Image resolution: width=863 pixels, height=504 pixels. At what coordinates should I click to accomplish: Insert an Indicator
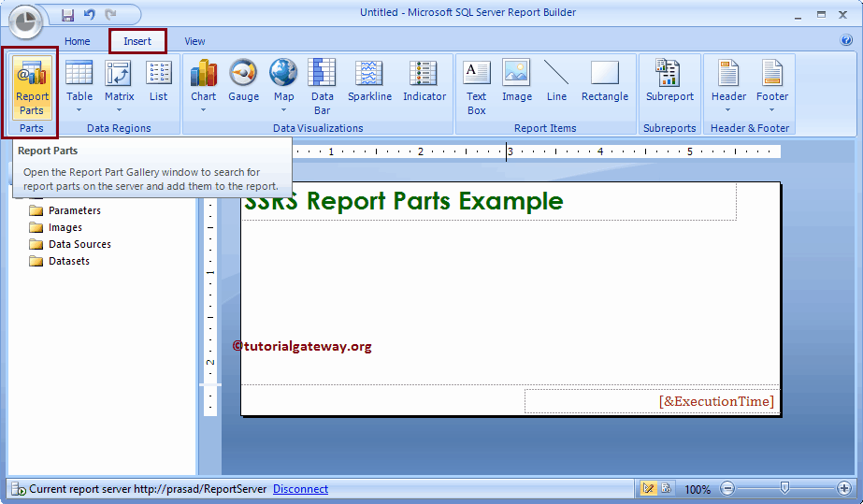pyautogui.click(x=424, y=81)
